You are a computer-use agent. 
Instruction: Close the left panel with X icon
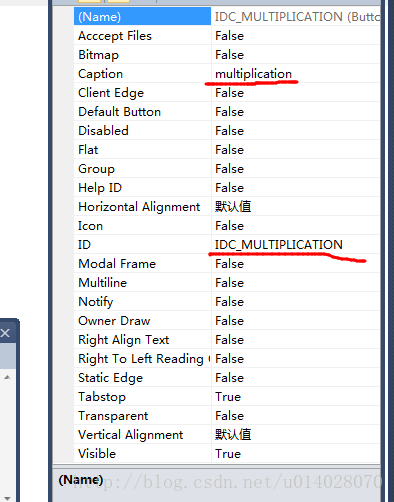pyautogui.click(x=5, y=333)
